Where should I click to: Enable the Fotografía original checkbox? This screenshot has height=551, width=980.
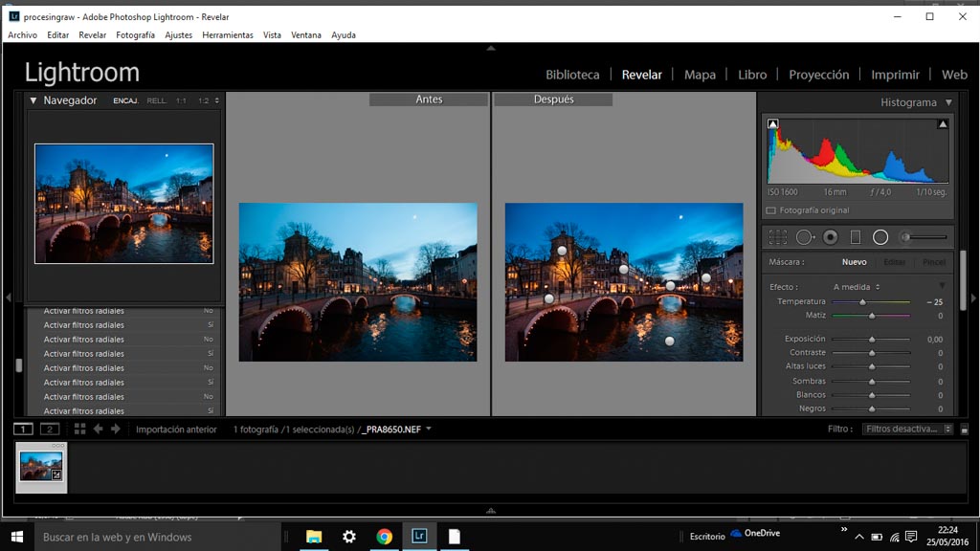tap(771, 210)
